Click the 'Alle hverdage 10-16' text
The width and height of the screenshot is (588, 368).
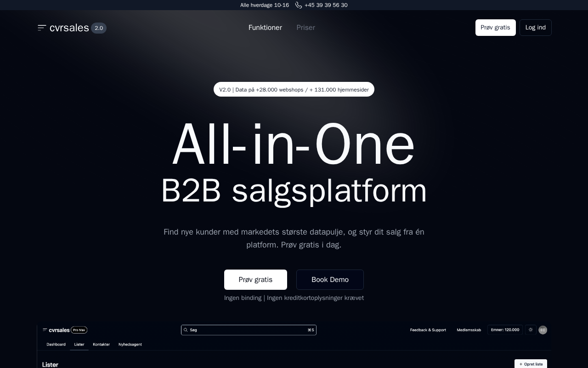point(265,5)
